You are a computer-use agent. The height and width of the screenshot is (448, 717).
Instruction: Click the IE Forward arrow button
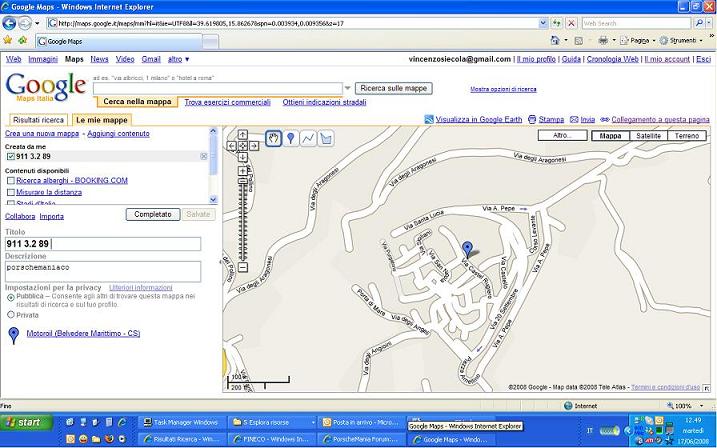tap(25, 23)
